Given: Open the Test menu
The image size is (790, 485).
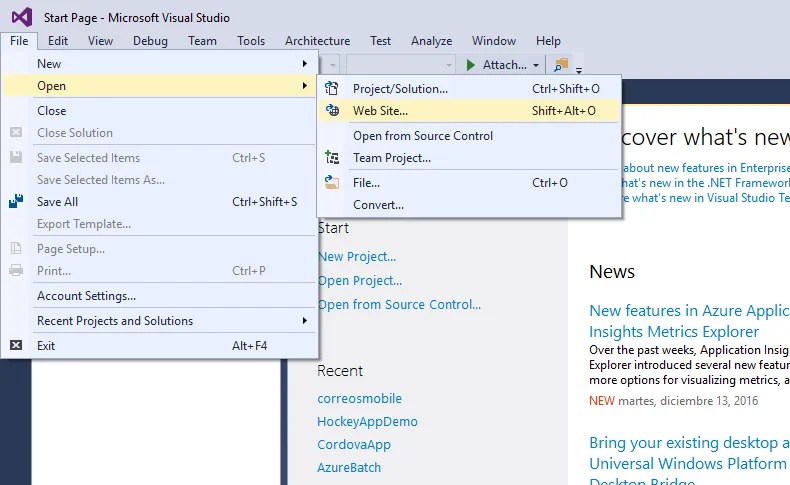Looking at the screenshot, I should [x=380, y=41].
